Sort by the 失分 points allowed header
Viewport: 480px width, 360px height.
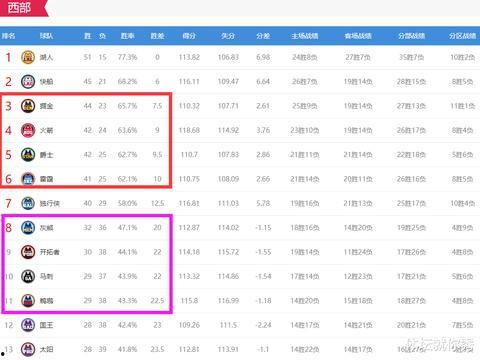pos(228,36)
